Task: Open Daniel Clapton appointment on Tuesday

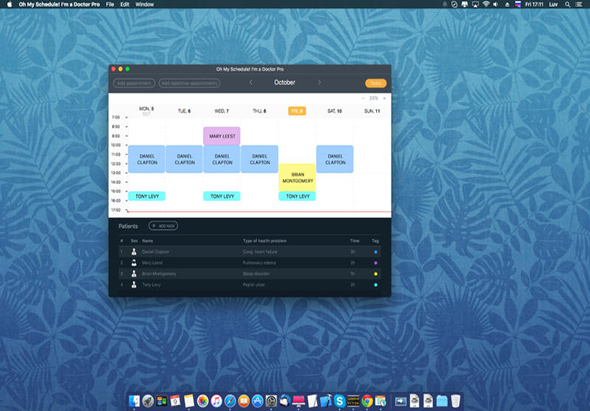Action: [x=184, y=159]
